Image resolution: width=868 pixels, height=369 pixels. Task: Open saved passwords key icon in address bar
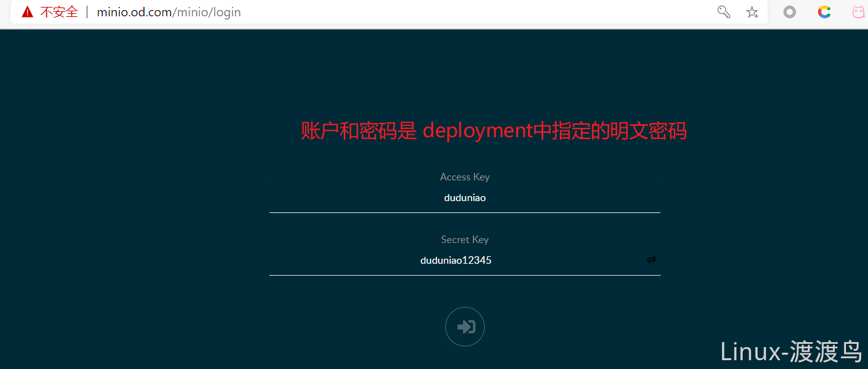point(724,12)
